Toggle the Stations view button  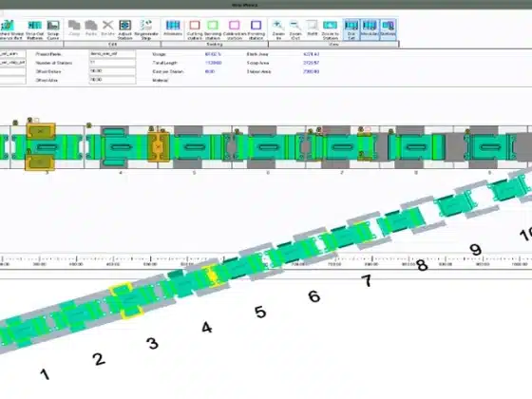pos(388,28)
